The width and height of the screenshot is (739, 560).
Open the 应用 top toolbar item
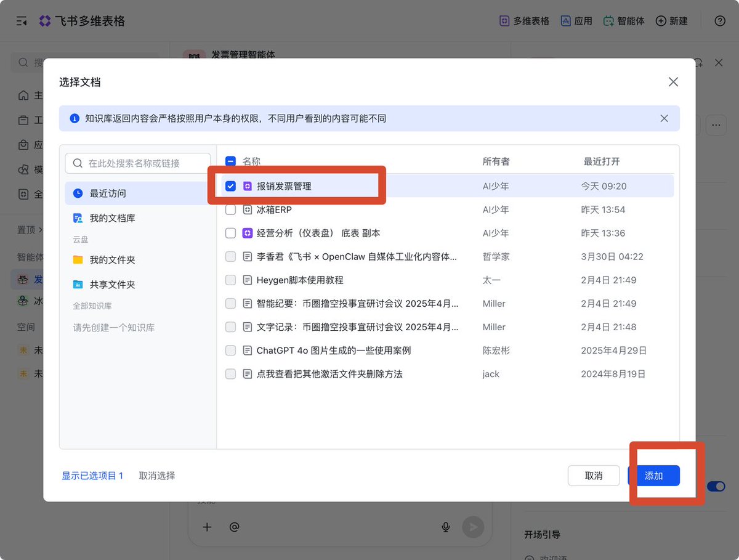(576, 21)
